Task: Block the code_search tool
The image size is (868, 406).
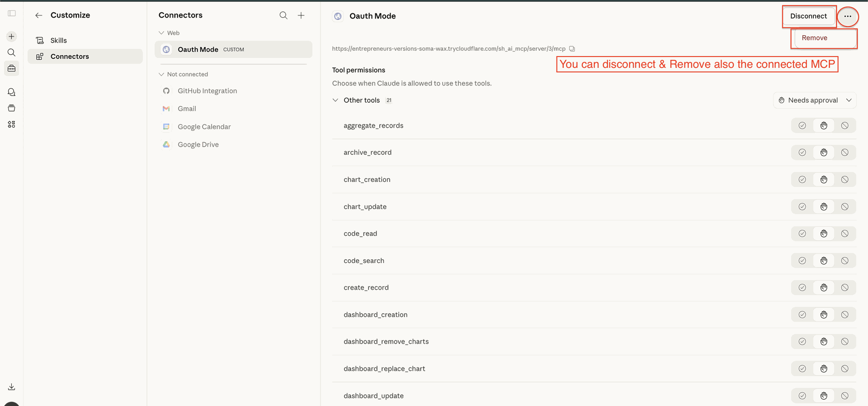Action: [844, 261]
